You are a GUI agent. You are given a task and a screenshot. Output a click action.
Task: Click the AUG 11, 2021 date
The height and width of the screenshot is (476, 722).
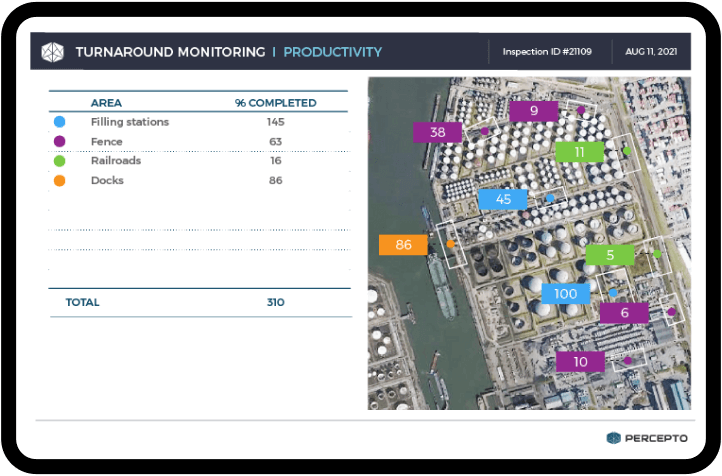[x=651, y=52]
